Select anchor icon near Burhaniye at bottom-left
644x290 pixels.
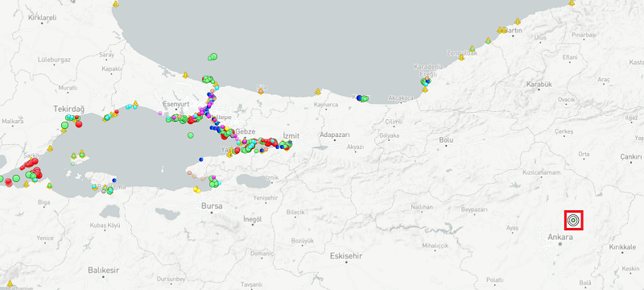10,284
